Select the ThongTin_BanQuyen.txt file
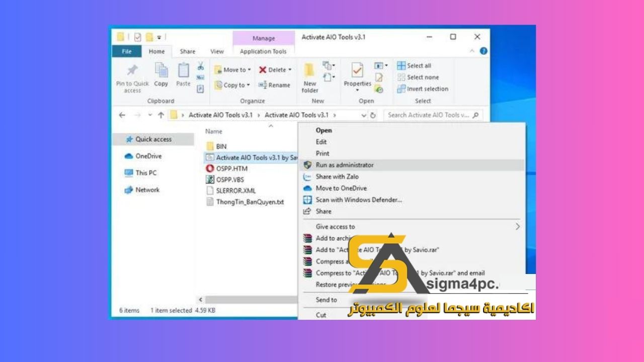 tap(245, 202)
